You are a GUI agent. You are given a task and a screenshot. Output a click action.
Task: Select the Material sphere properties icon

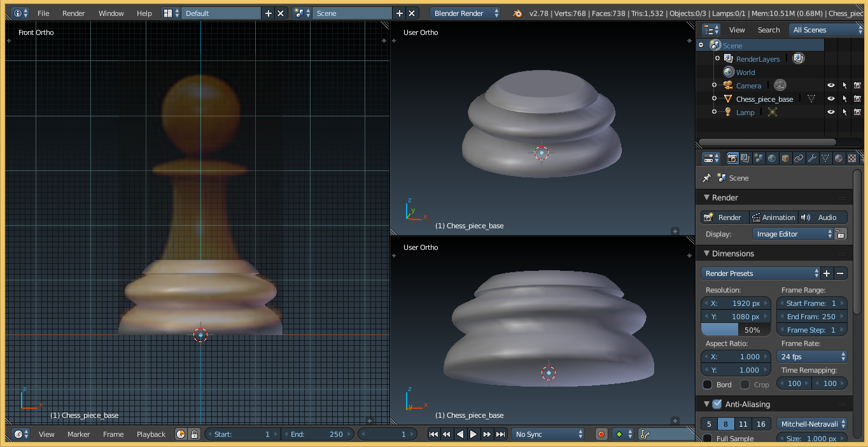coord(839,158)
